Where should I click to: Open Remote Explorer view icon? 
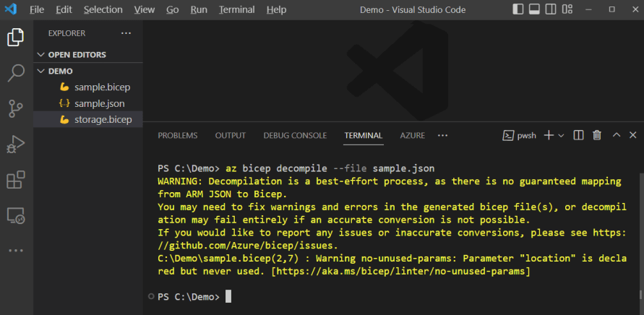coord(16,215)
